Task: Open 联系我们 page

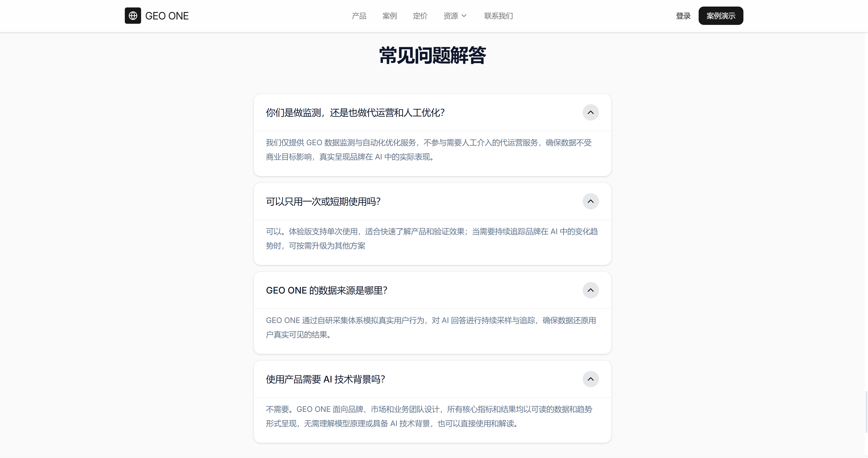Action: click(498, 16)
